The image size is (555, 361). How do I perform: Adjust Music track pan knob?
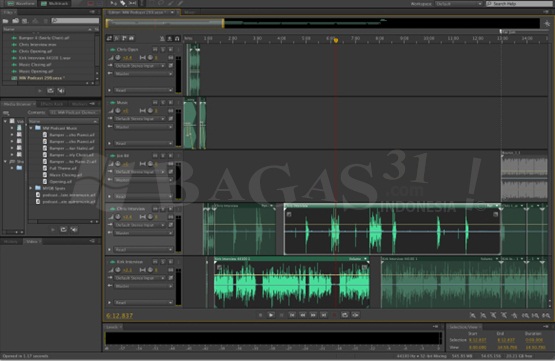pos(150,111)
